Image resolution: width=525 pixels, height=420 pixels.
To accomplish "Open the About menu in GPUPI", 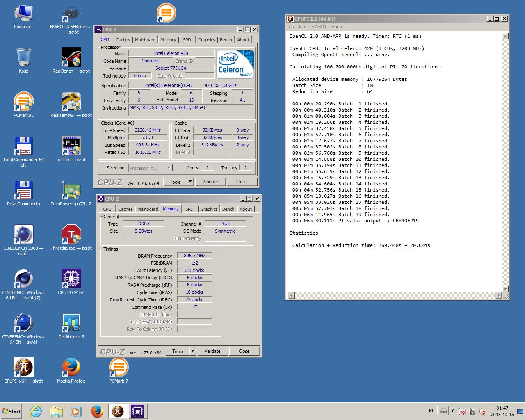I will 338,27.
